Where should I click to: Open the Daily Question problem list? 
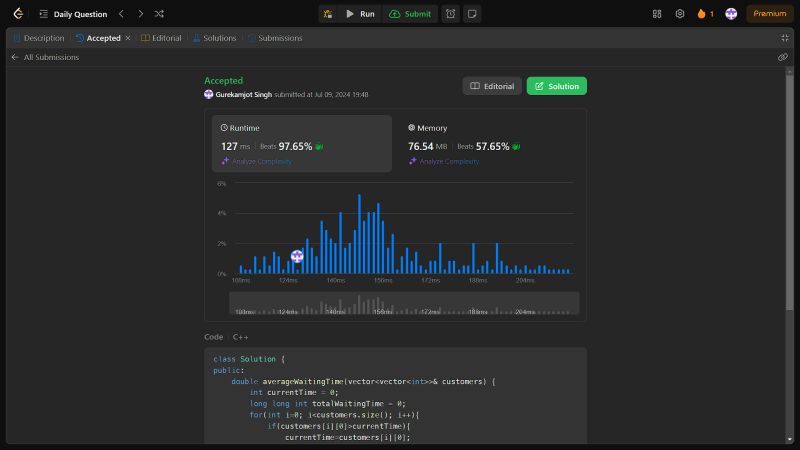coord(73,14)
